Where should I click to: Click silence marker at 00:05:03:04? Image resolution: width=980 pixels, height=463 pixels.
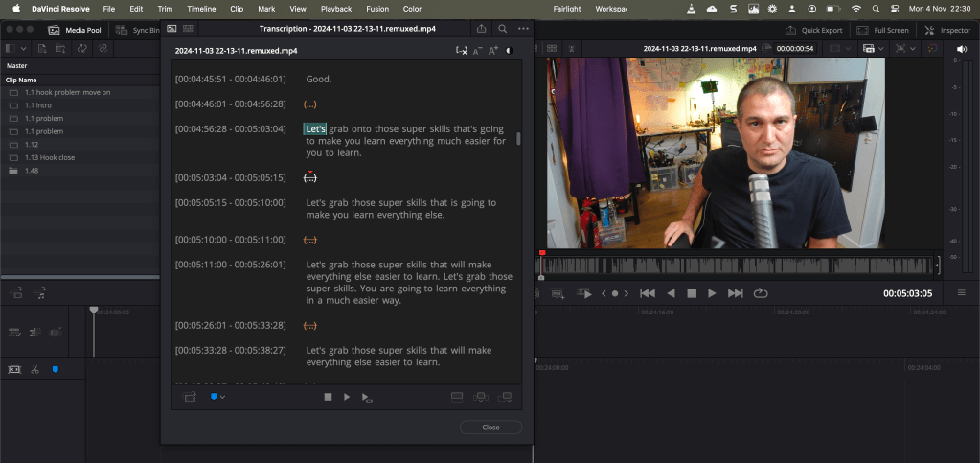tap(310, 178)
